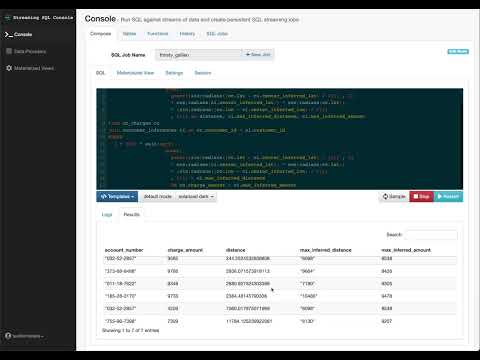Sort by distance column header

click(235, 250)
